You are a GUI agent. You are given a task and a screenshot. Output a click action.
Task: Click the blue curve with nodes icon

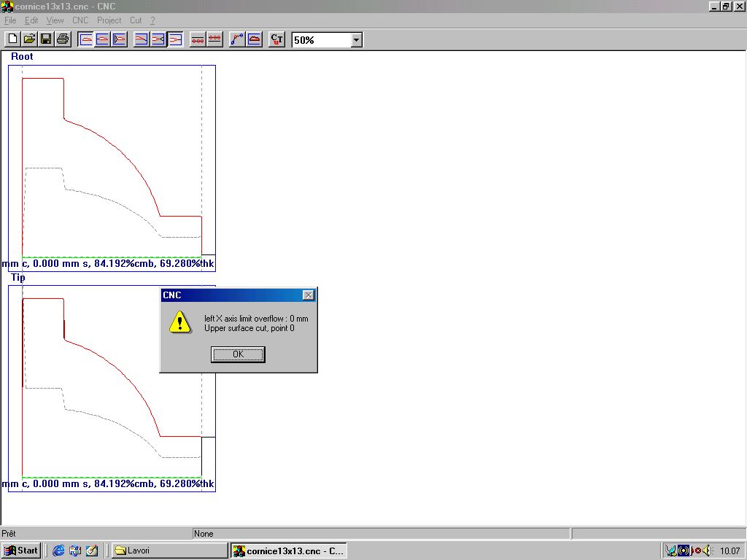click(x=237, y=39)
